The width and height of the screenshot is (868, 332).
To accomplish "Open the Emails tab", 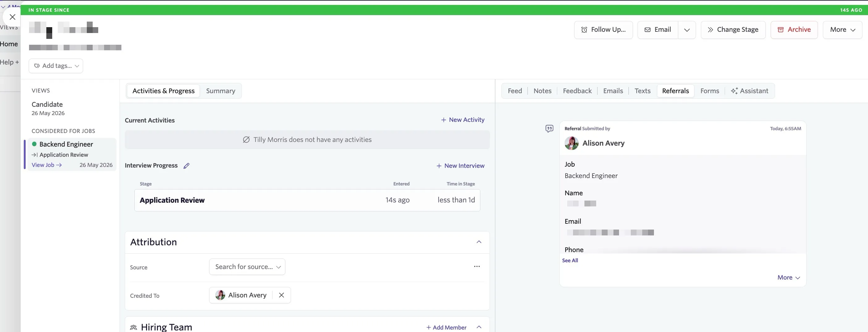I will coord(613,91).
